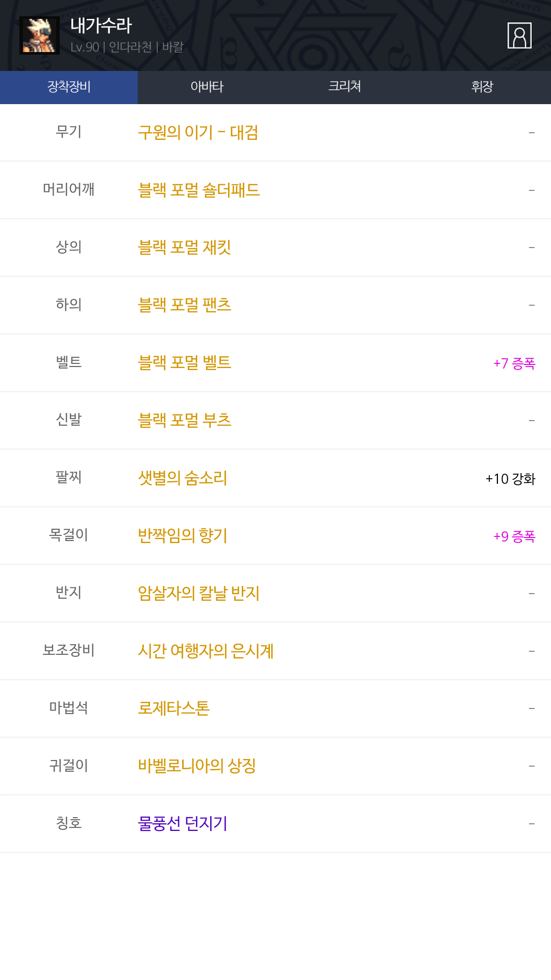Click the character name 내가수라
Viewport: 551px width, 980px height.
coord(101,26)
